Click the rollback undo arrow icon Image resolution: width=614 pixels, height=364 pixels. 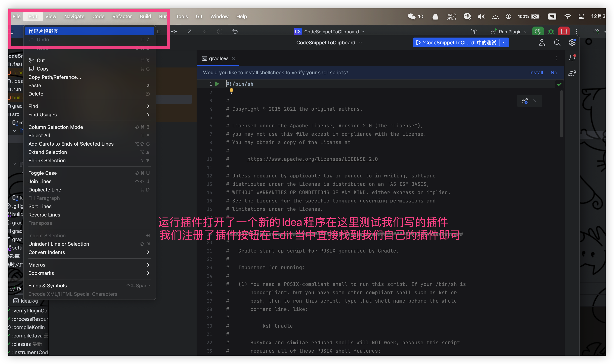click(235, 31)
